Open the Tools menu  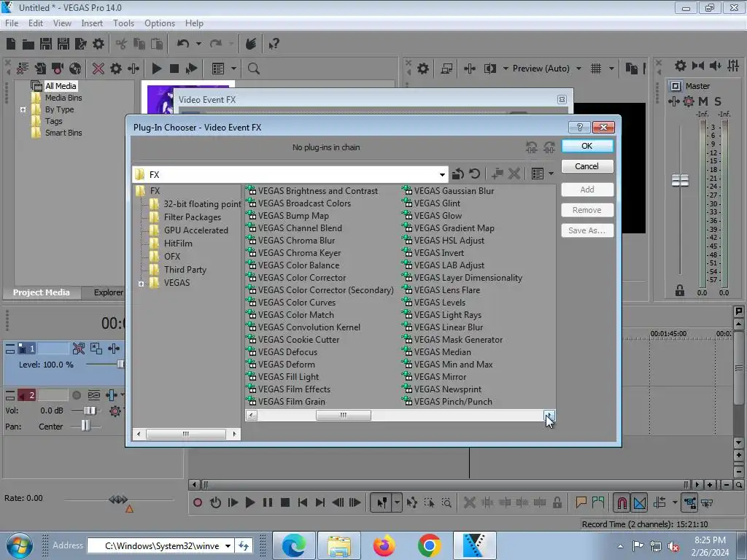123,23
